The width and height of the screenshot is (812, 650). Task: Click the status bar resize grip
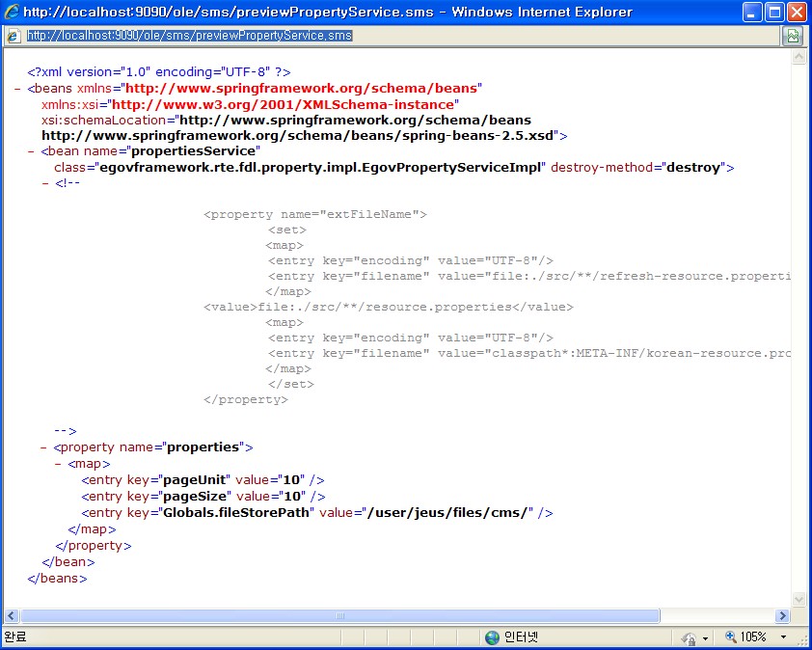802,640
